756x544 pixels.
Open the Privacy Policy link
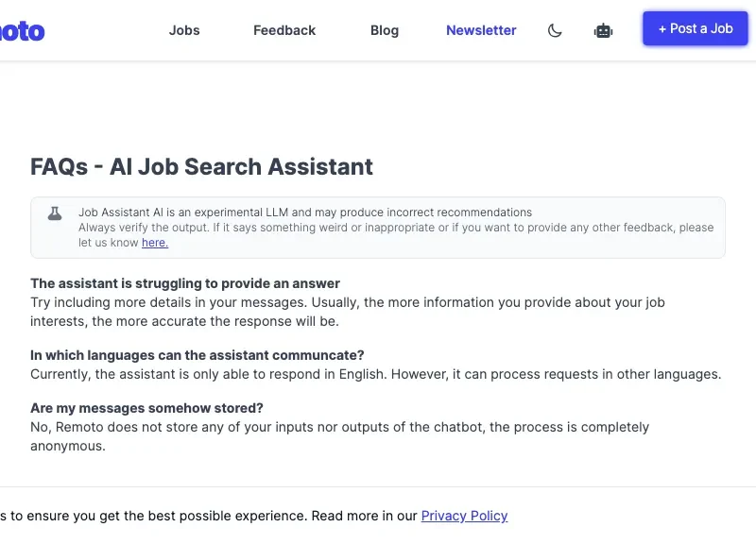click(x=464, y=516)
